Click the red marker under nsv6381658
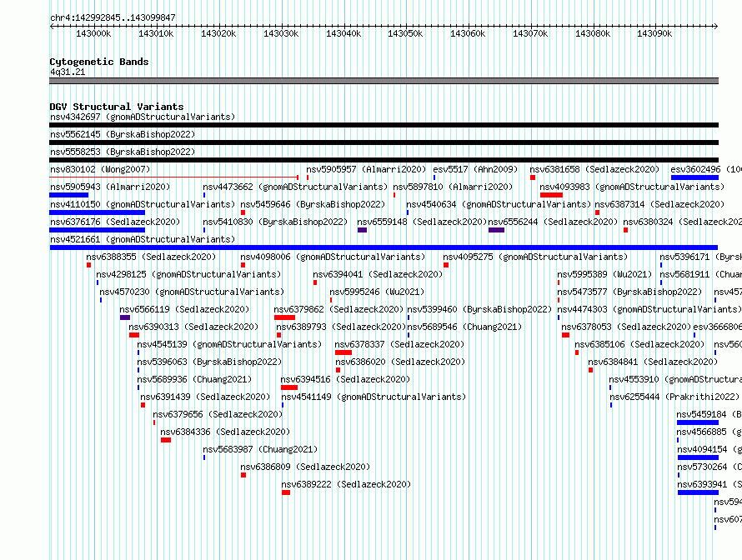This screenshot has height=560, width=742. tap(533, 177)
